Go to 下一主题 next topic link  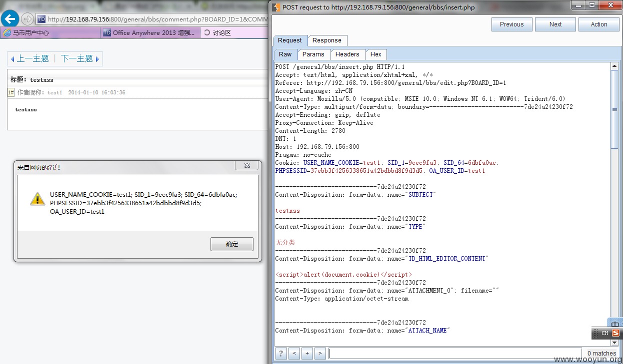click(77, 59)
